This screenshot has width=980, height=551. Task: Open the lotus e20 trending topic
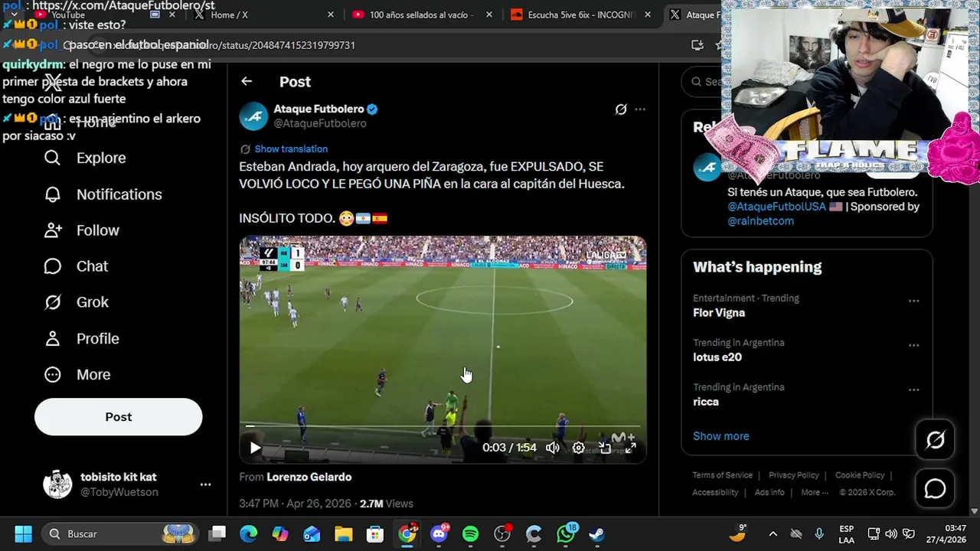(x=717, y=357)
